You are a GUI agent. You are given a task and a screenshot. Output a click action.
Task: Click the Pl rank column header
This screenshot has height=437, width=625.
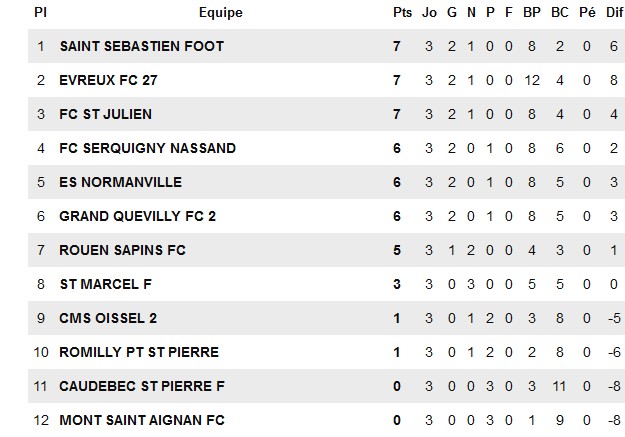41,12
